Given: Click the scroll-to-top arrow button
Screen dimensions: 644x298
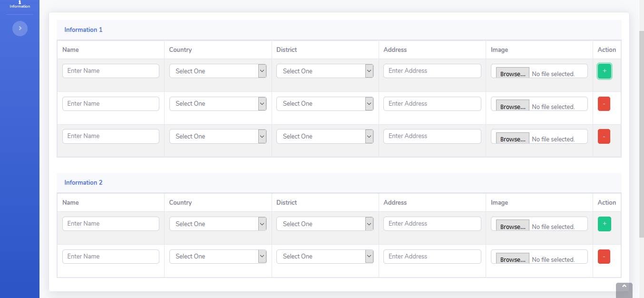Looking at the screenshot, I should click(x=624, y=288).
